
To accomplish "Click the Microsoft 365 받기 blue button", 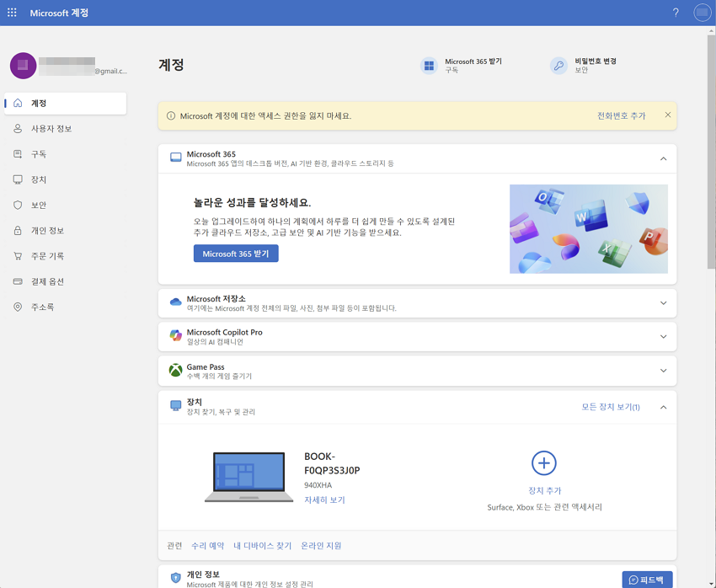I will coord(238,253).
